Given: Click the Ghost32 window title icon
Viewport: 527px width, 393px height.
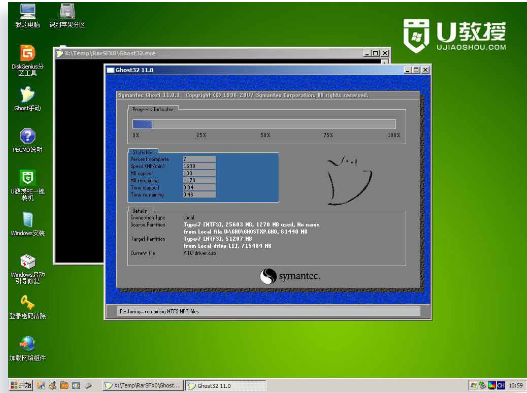Looking at the screenshot, I should (110, 70).
